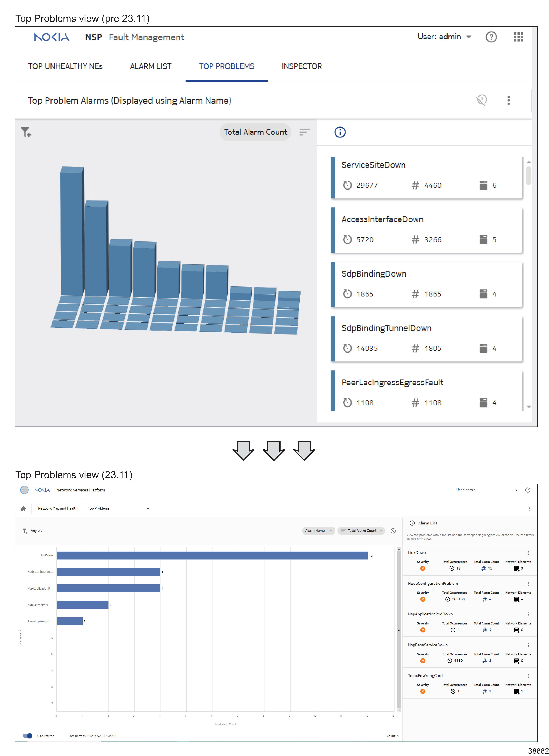549x756 pixels.
Task: Select the TOP PROBLEMS tab
Action: [x=227, y=66]
